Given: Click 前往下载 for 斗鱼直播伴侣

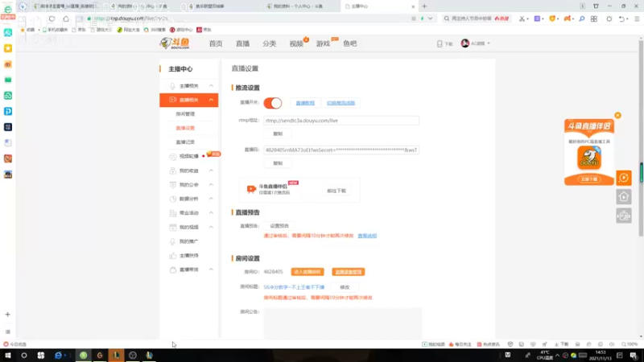Looking at the screenshot, I should 336,191.
